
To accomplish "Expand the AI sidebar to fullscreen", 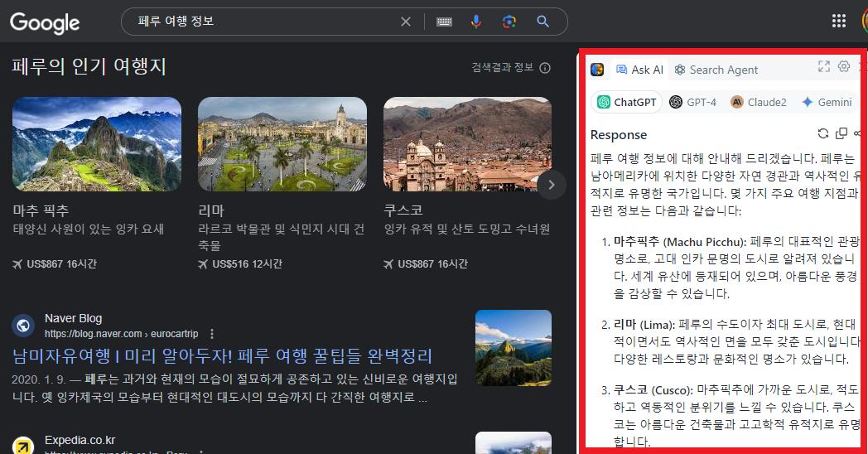I will click(x=824, y=67).
